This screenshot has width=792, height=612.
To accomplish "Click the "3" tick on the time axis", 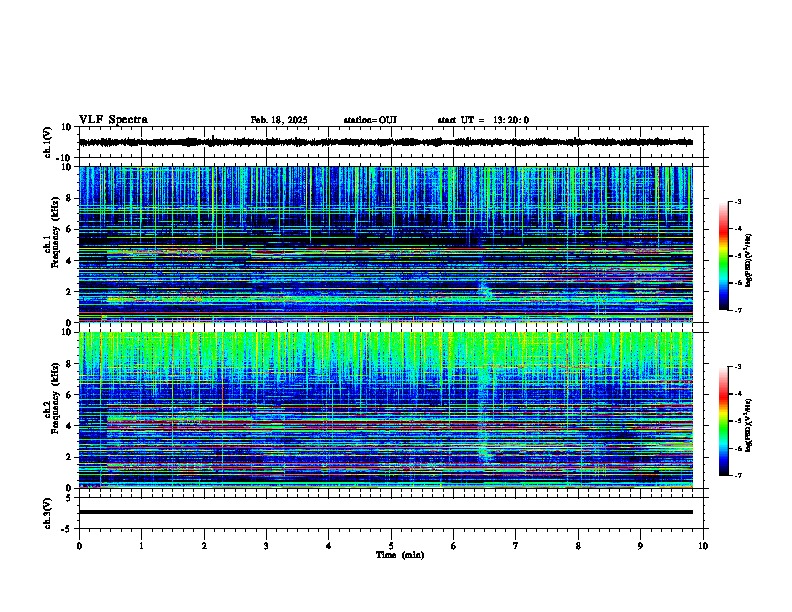I will 266,546.
